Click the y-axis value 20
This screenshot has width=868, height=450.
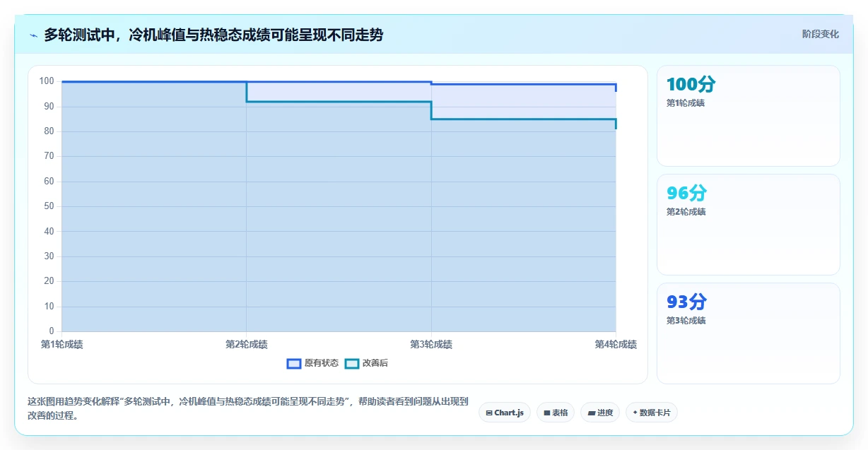pos(49,281)
